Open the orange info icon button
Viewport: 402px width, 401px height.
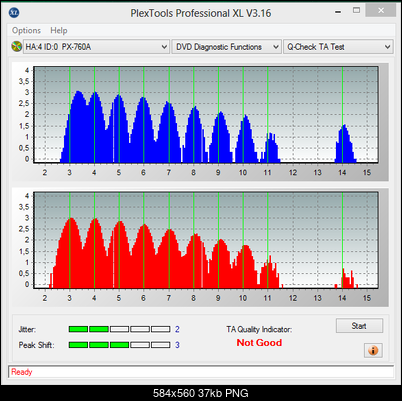click(x=373, y=350)
